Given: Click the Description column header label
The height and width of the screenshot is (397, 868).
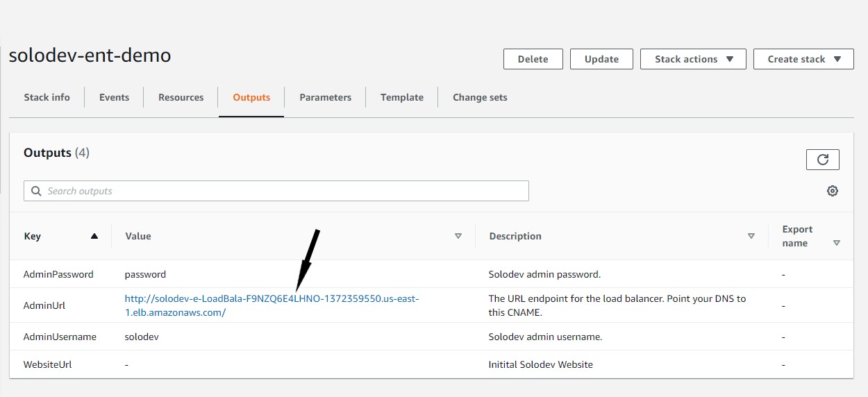Looking at the screenshot, I should point(515,236).
